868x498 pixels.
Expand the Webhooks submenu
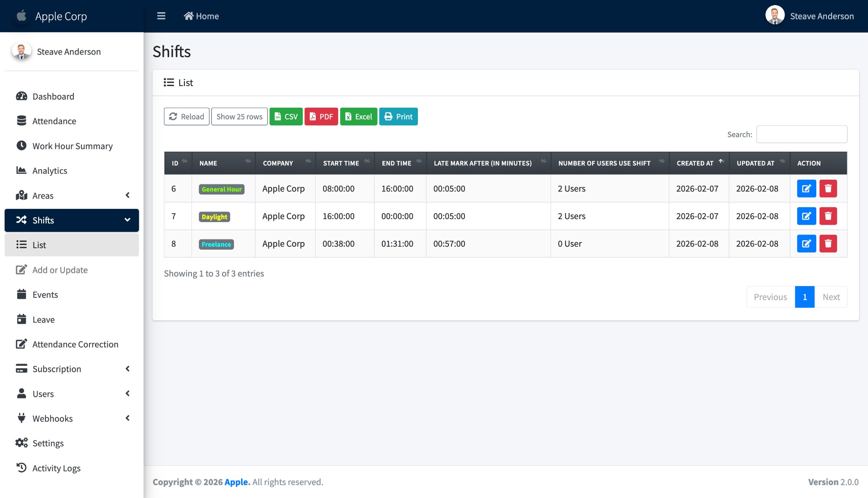pos(72,418)
